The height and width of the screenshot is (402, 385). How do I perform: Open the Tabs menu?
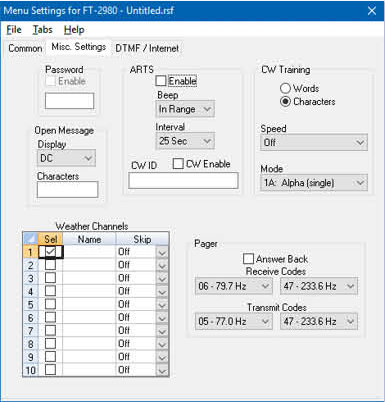pyautogui.click(x=42, y=30)
